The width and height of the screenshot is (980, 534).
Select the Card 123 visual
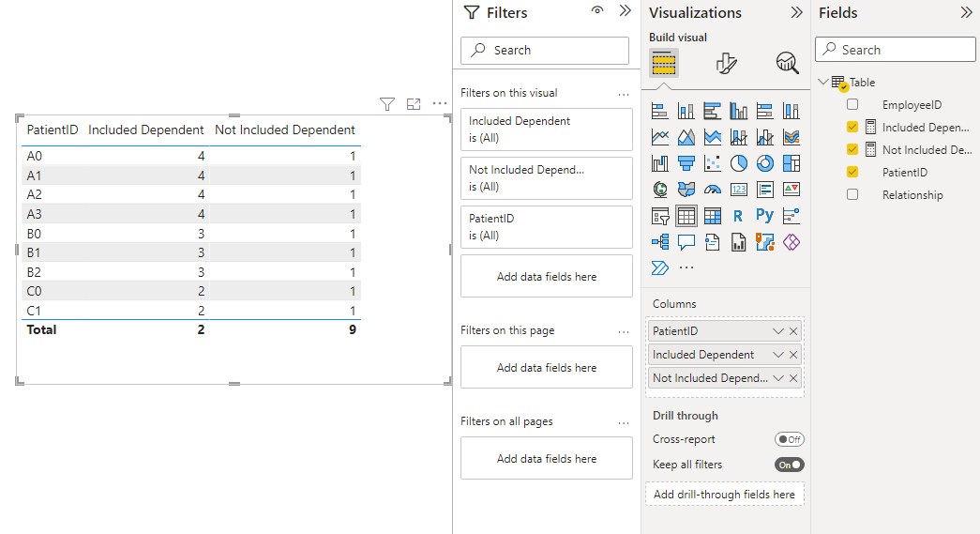(x=739, y=190)
